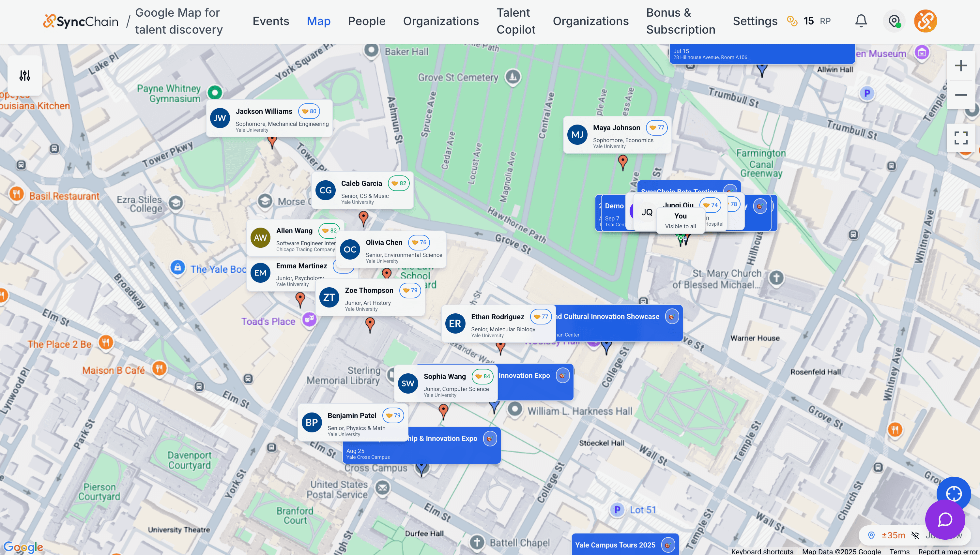Zoom in with the plus button

[960, 66]
